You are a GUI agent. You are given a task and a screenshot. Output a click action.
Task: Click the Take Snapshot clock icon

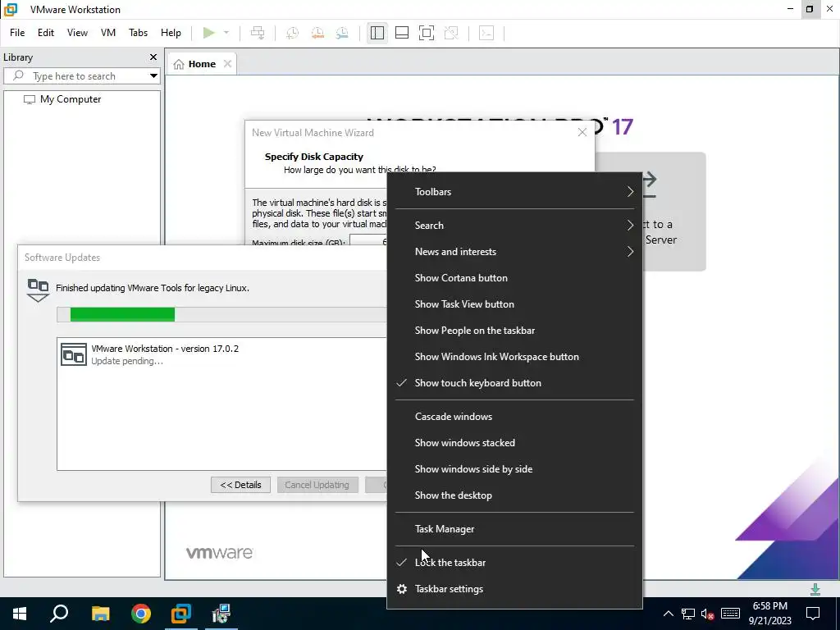[292, 33]
